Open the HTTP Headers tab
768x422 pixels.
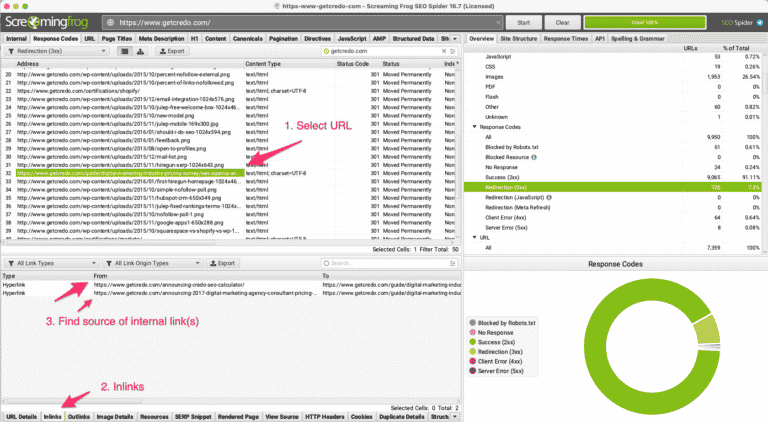tap(324, 417)
